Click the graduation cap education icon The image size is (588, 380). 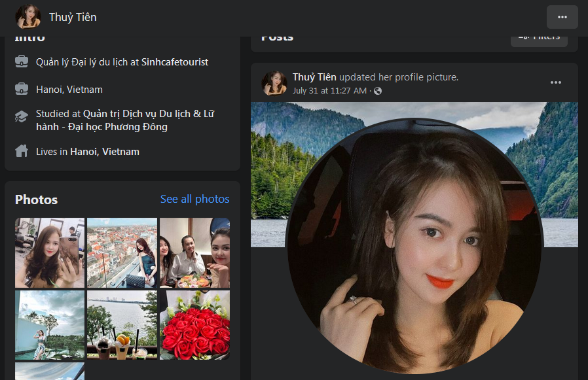pos(22,116)
